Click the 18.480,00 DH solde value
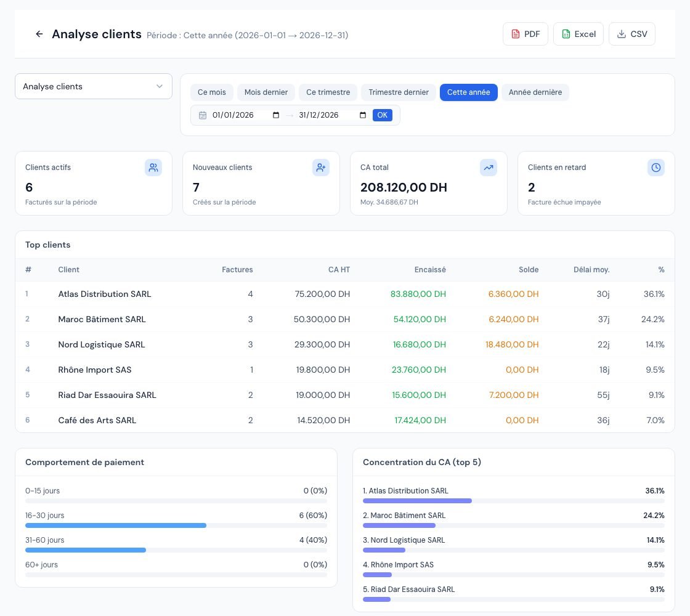The image size is (690, 616). pos(512,344)
